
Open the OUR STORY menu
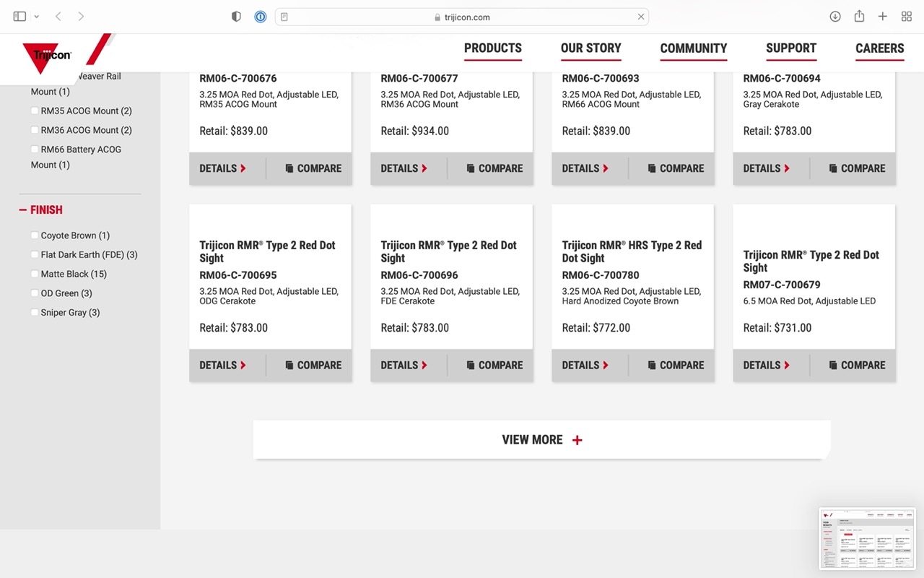pyautogui.click(x=591, y=48)
